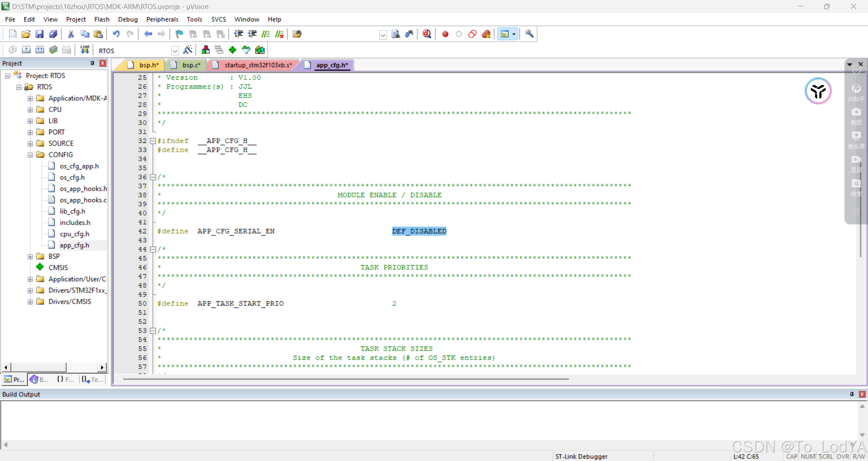Switch to the startup_stm32f103xb.s tab
The image size is (868, 461).
[x=253, y=65]
